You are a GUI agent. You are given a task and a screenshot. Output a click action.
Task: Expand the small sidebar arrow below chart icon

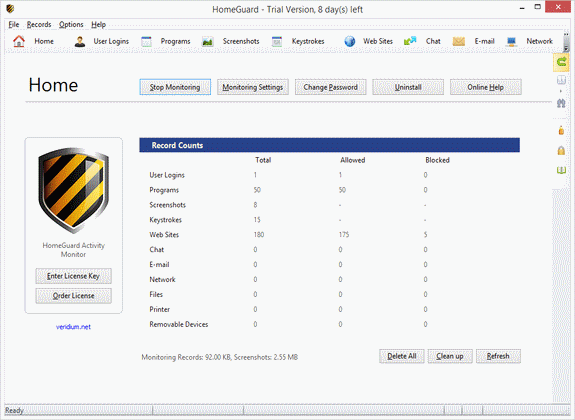click(x=560, y=91)
